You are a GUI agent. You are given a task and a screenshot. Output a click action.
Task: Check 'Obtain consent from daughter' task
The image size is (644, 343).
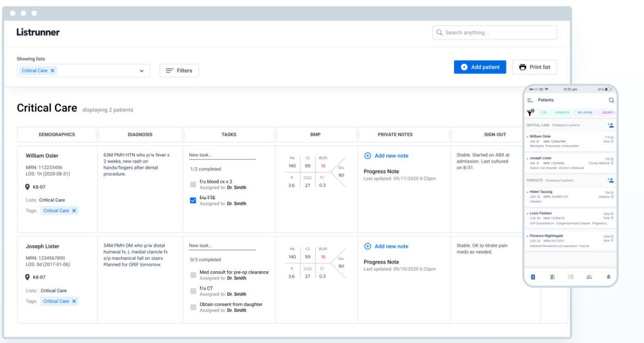click(193, 307)
